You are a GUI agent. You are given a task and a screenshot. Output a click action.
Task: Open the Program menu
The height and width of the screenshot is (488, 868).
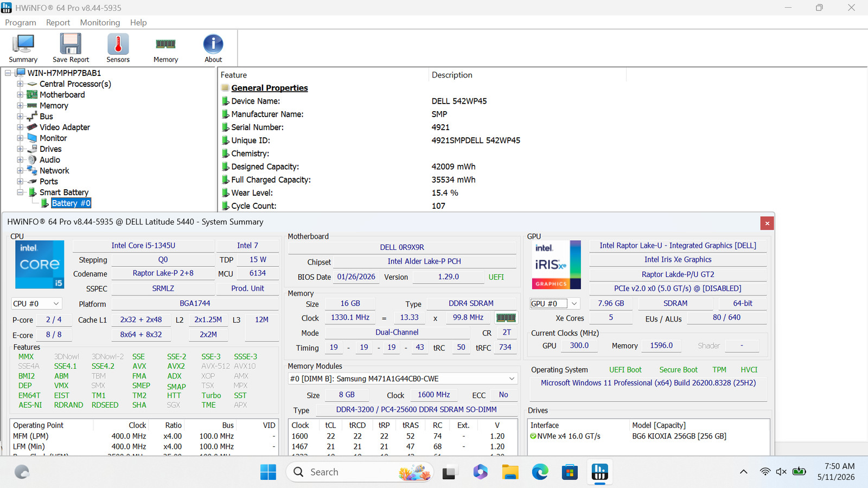[21, 22]
